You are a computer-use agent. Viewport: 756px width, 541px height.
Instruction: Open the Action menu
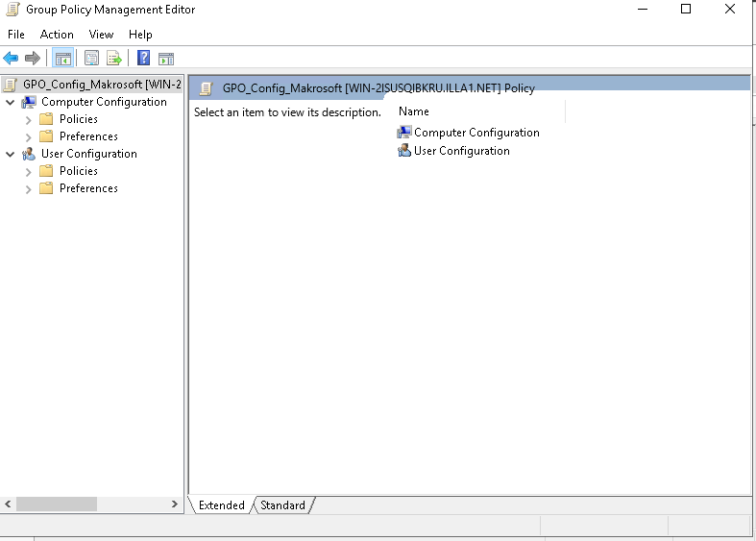pyautogui.click(x=57, y=35)
